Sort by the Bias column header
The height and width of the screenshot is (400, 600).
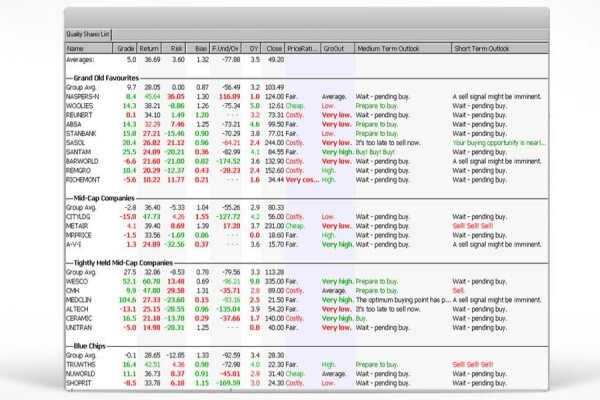tap(198, 49)
